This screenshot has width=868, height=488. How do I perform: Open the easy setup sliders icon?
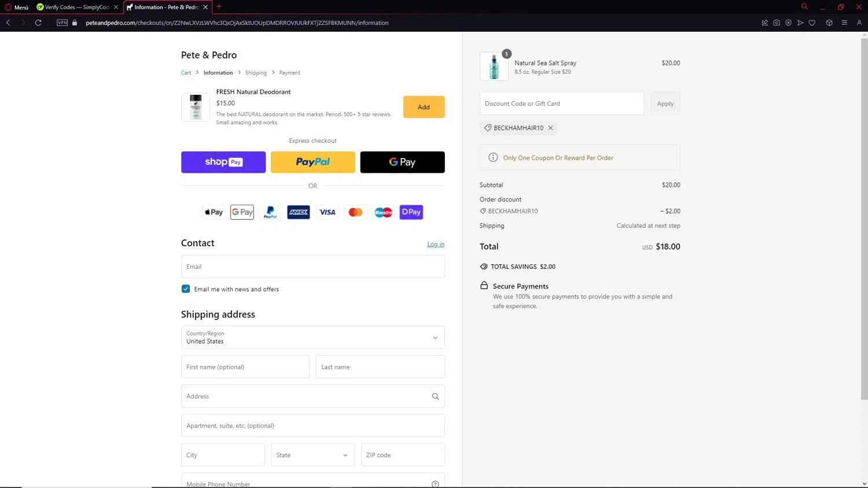(x=844, y=23)
